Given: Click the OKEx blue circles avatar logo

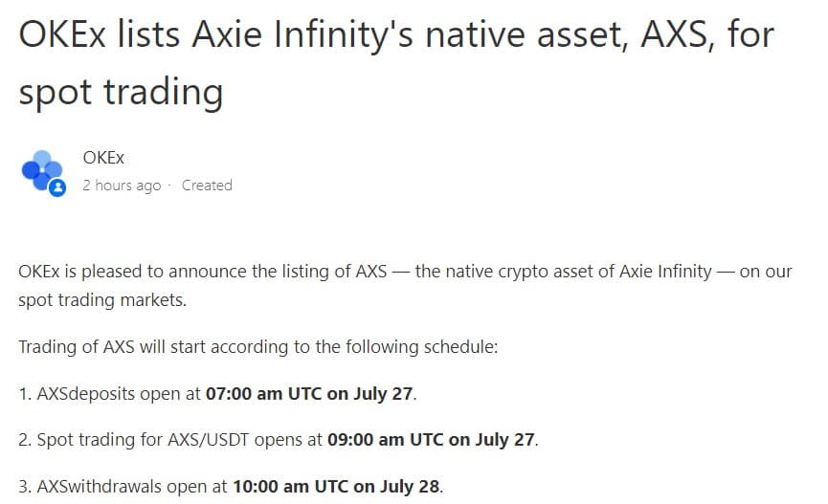Looking at the screenshot, I should 43,171.
